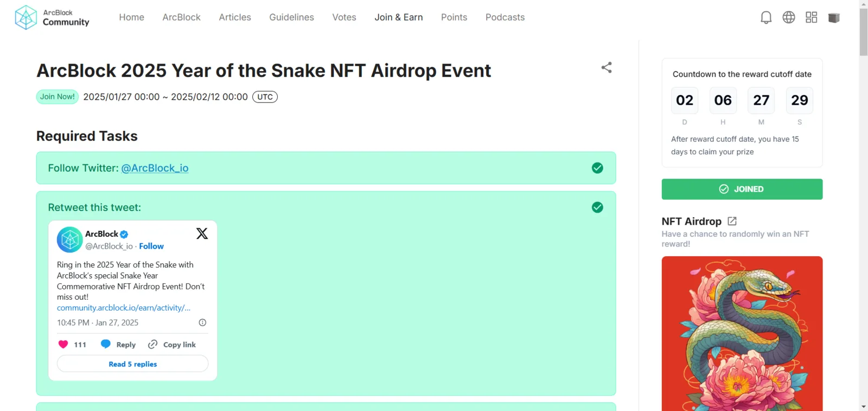The image size is (868, 411).
Task: Open the apps grid icon
Action: [x=812, y=17]
